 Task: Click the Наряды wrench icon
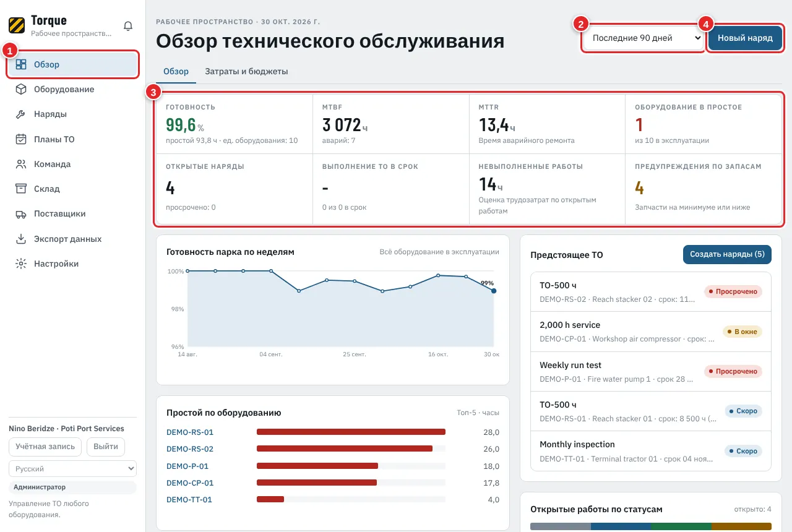(21, 114)
